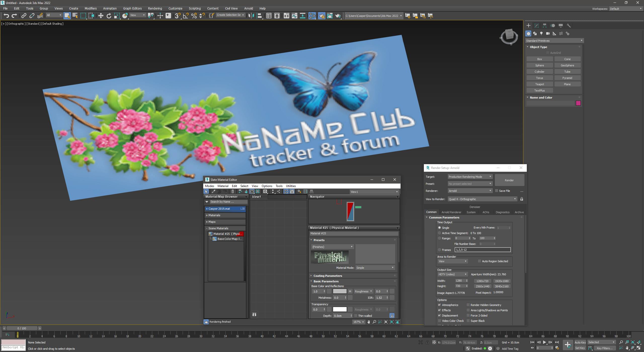Switch to the Arnold Renderer tab

pos(451,212)
